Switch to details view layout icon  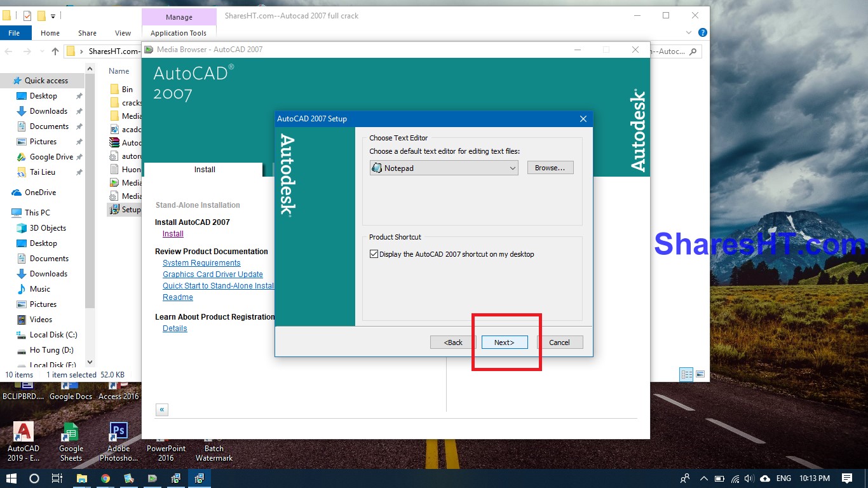point(686,374)
